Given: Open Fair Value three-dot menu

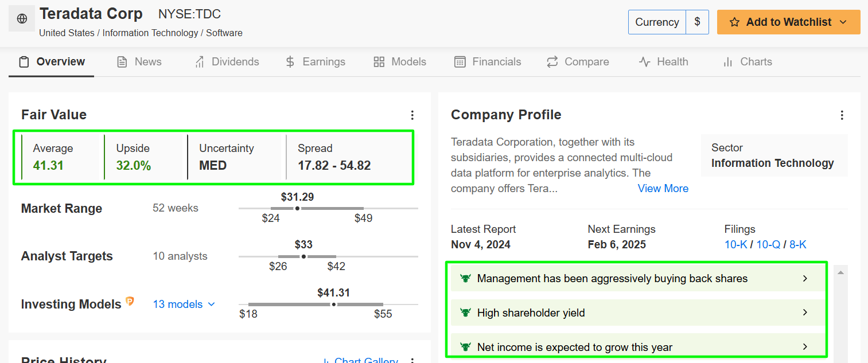Looking at the screenshot, I should pos(412,115).
